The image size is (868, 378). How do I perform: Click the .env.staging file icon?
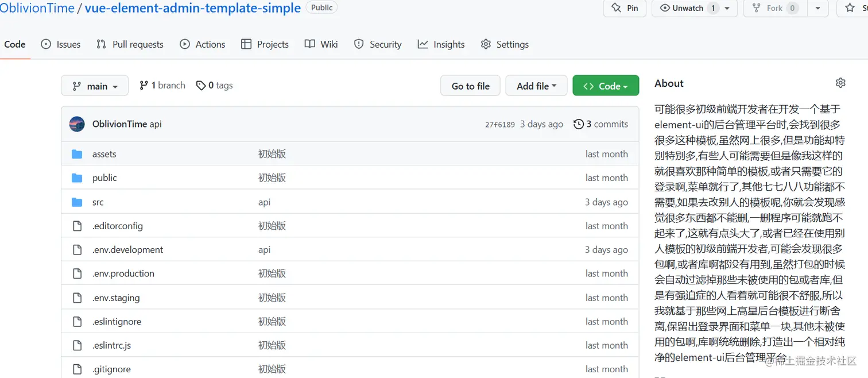(x=77, y=298)
